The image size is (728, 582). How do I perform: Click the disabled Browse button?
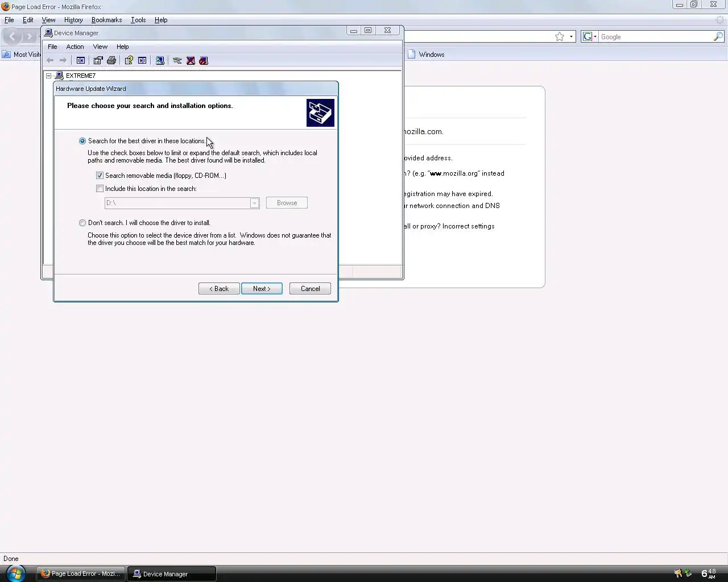click(287, 203)
